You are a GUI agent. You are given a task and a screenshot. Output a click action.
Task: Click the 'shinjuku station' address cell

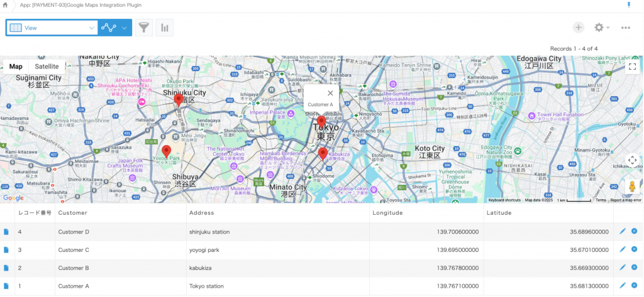(x=277, y=232)
